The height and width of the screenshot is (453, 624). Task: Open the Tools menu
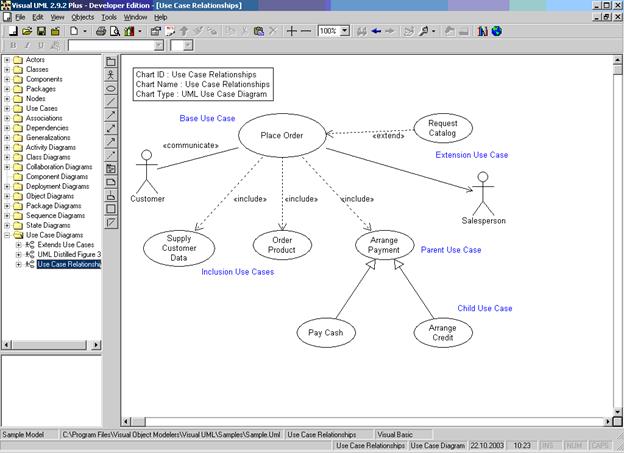click(109, 17)
